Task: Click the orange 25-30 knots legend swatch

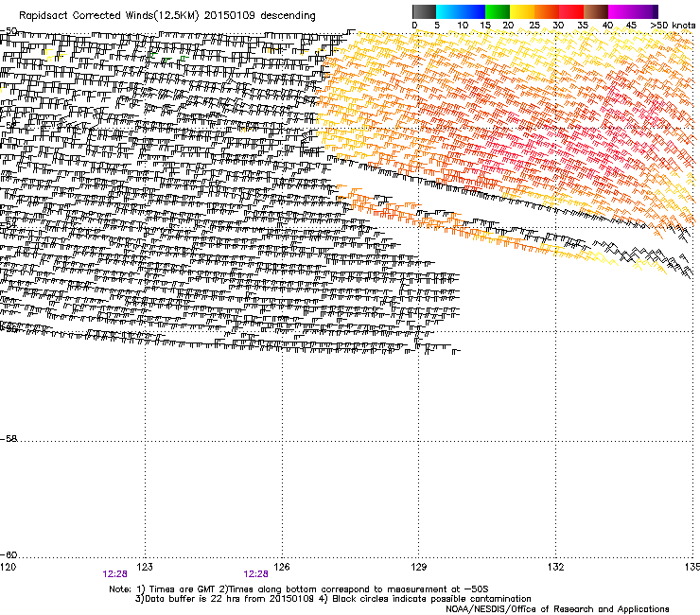Action: point(547,11)
